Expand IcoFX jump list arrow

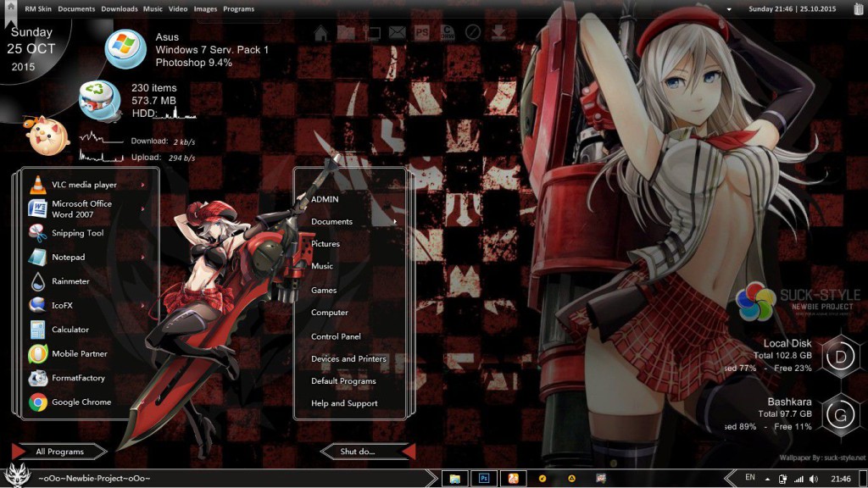click(142, 305)
